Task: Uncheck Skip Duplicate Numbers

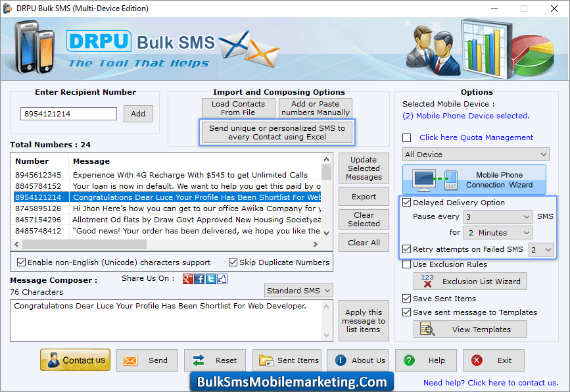Action: pos(233,262)
